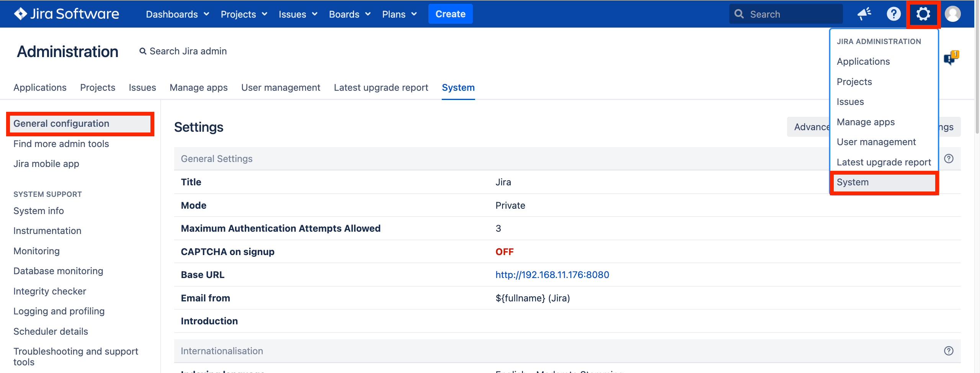The image size is (980, 373).
Task: Open the administration gear icon
Action: [923, 14]
